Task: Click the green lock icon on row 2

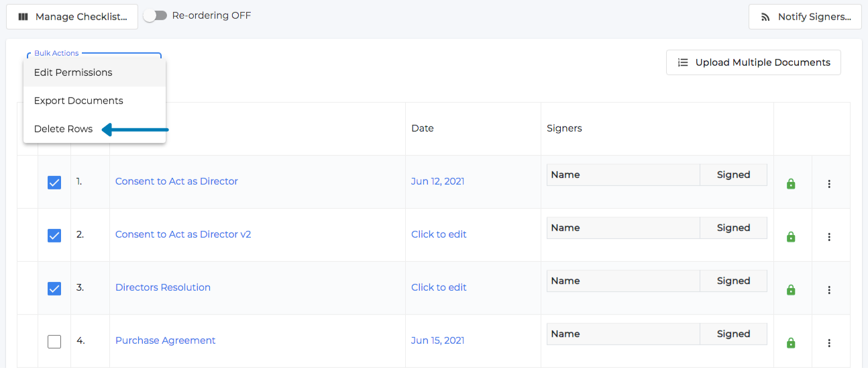Action: click(791, 236)
